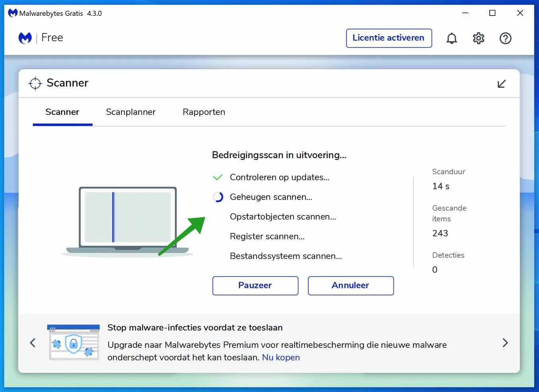Click the 'Scanner' panel title

tap(68, 83)
